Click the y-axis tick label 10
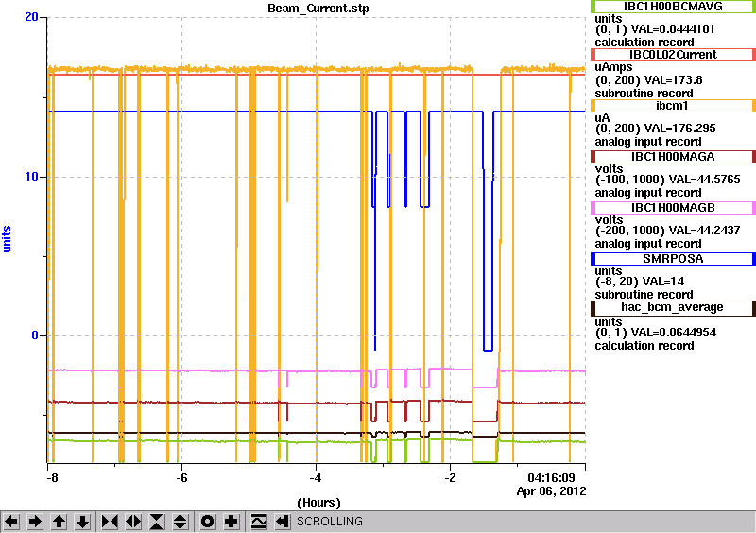756x533 pixels. click(x=31, y=177)
